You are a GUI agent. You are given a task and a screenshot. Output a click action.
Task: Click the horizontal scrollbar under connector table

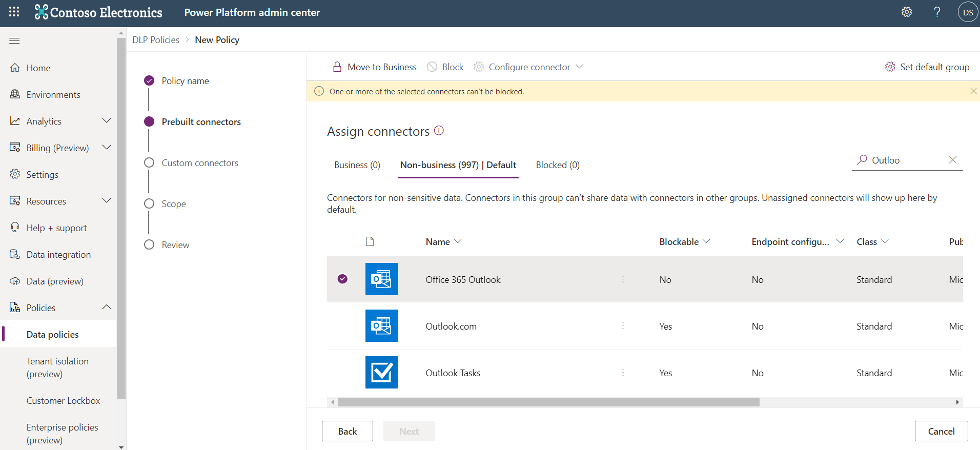[548, 402]
